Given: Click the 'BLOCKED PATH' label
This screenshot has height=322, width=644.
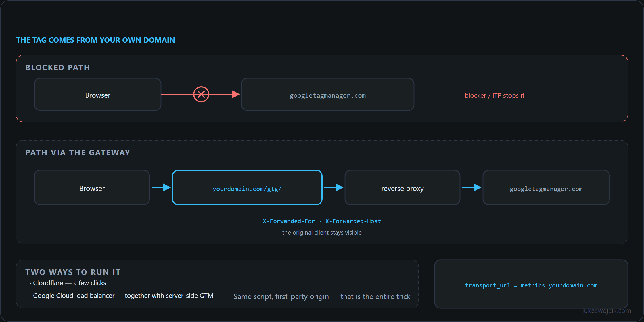Looking at the screenshot, I should coord(57,68).
